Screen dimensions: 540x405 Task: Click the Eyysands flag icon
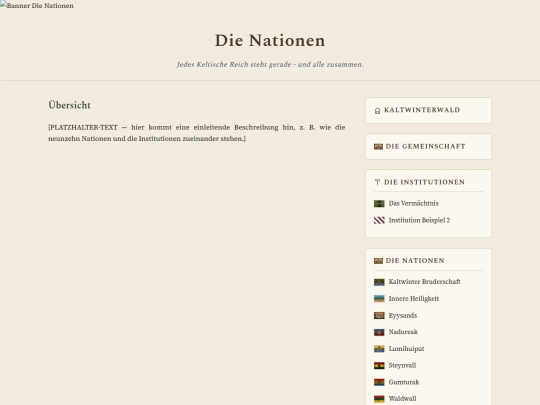point(379,315)
